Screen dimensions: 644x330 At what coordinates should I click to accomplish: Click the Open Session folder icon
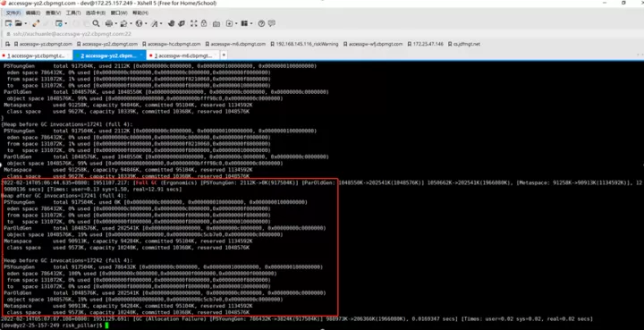(x=19, y=24)
